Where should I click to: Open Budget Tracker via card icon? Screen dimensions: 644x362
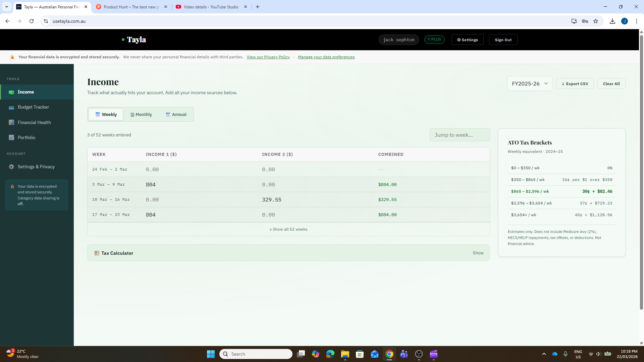click(11, 107)
